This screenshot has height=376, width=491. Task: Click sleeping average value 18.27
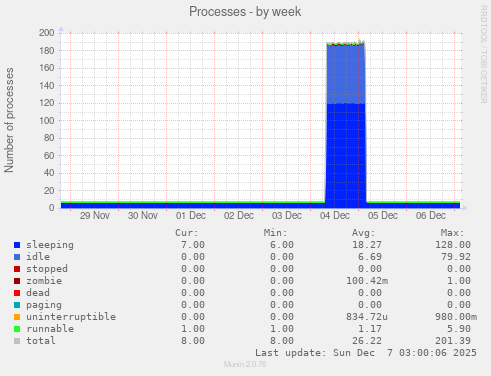pos(367,245)
